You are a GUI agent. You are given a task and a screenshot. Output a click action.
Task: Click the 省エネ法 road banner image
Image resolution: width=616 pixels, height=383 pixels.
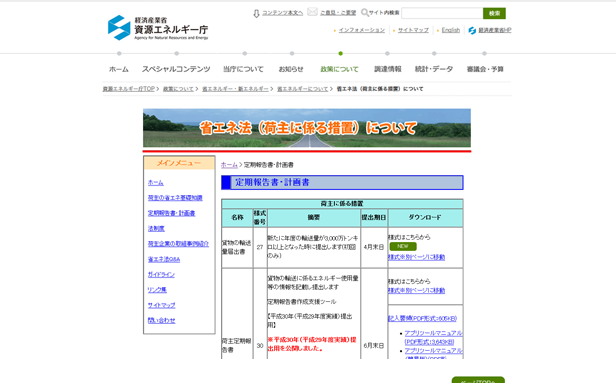(307, 128)
